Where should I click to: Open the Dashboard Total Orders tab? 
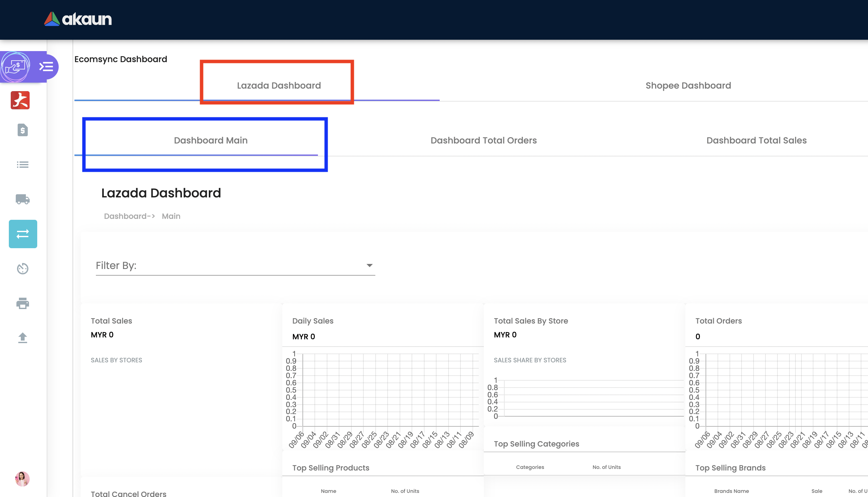click(x=483, y=140)
